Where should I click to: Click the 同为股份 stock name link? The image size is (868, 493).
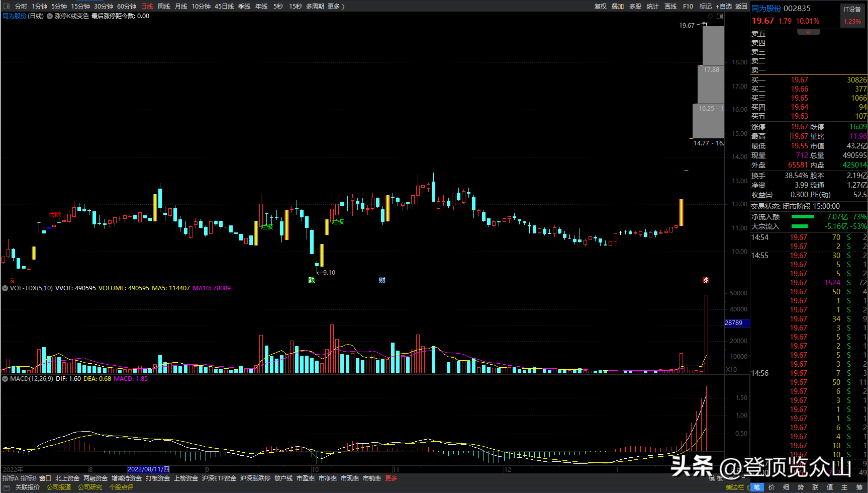766,9
